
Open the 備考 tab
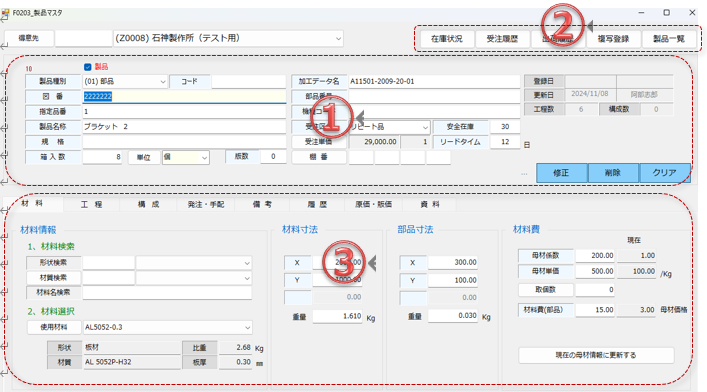(x=262, y=204)
